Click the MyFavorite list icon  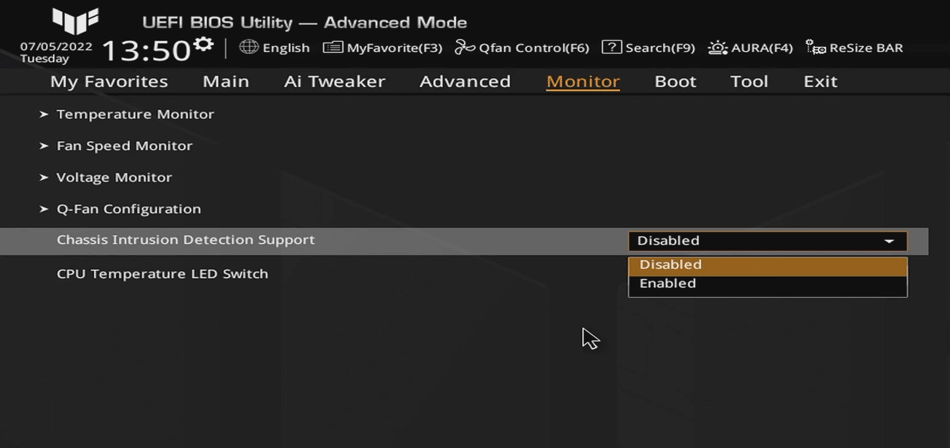[x=332, y=47]
